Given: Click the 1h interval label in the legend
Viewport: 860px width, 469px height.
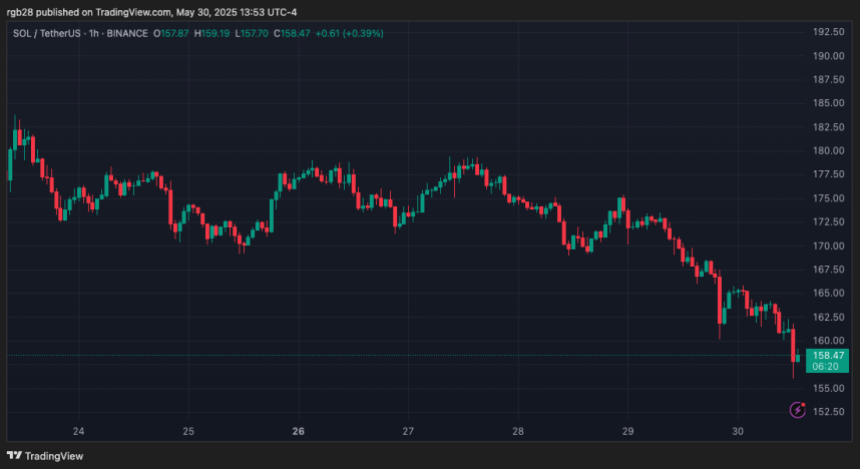Looking at the screenshot, I should point(102,33).
